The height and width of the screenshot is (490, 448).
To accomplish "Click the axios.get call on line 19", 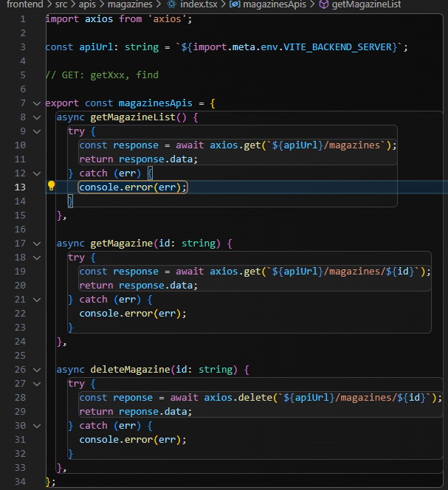I will [x=235, y=272].
